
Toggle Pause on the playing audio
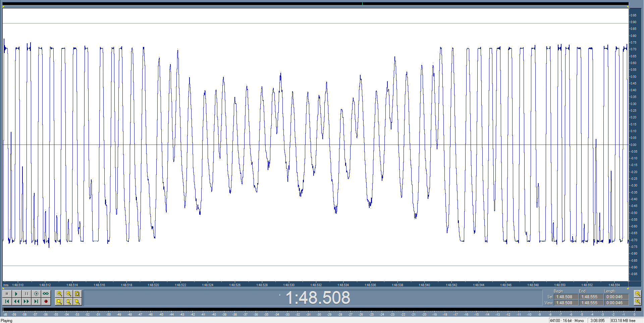(x=26, y=293)
